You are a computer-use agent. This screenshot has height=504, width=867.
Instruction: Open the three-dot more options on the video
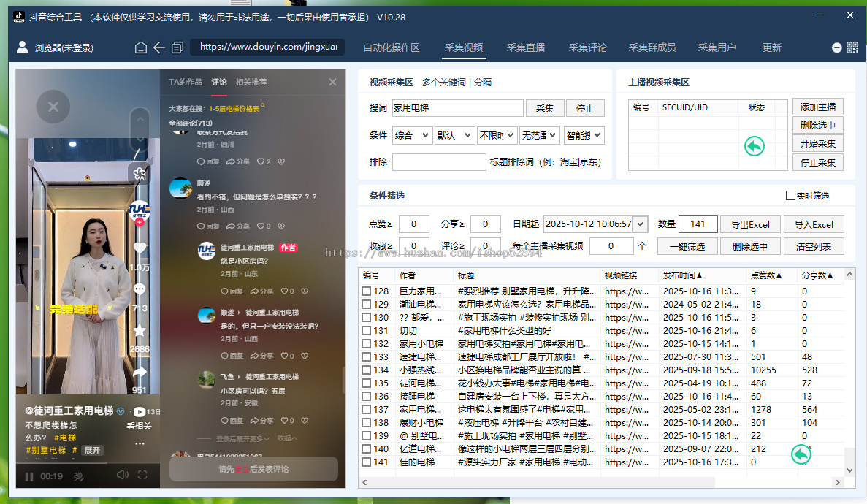point(140,443)
